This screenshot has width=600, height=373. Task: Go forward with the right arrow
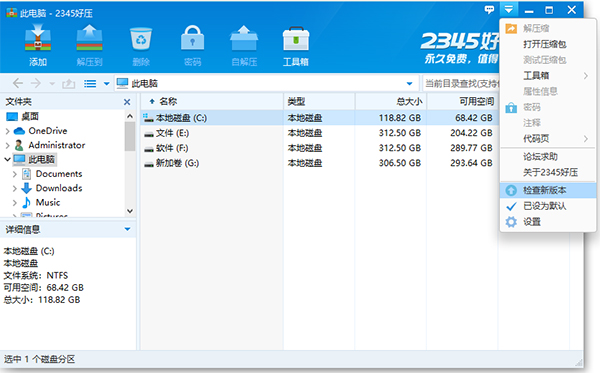tap(36, 83)
